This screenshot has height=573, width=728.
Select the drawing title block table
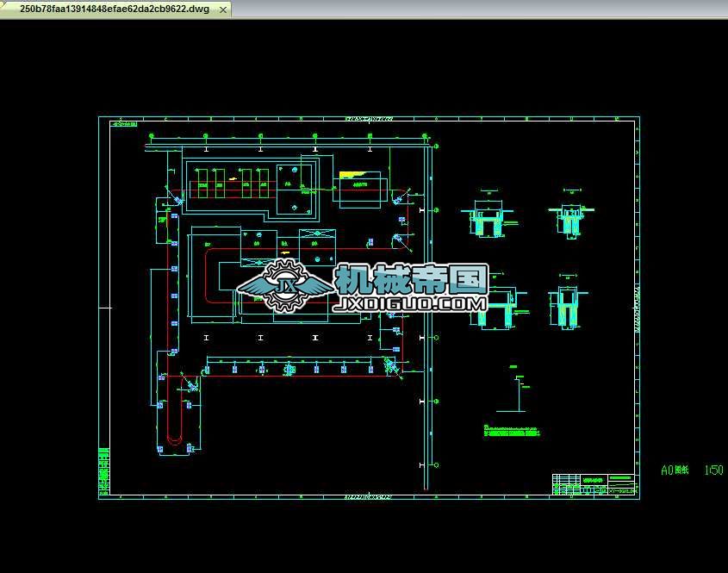(594, 484)
